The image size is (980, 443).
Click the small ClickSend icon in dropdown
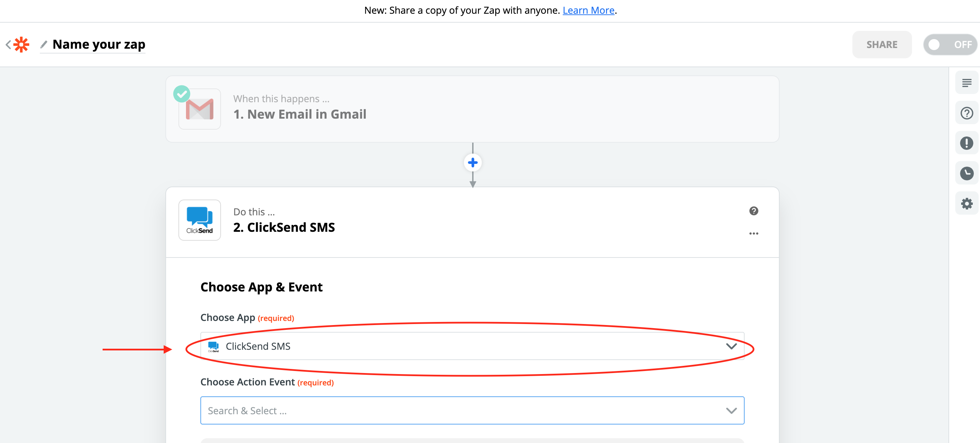tap(213, 346)
